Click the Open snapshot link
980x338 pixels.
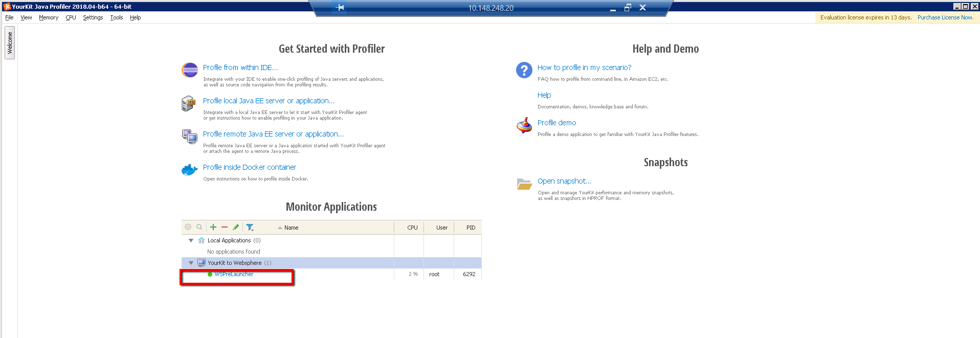click(x=564, y=181)
